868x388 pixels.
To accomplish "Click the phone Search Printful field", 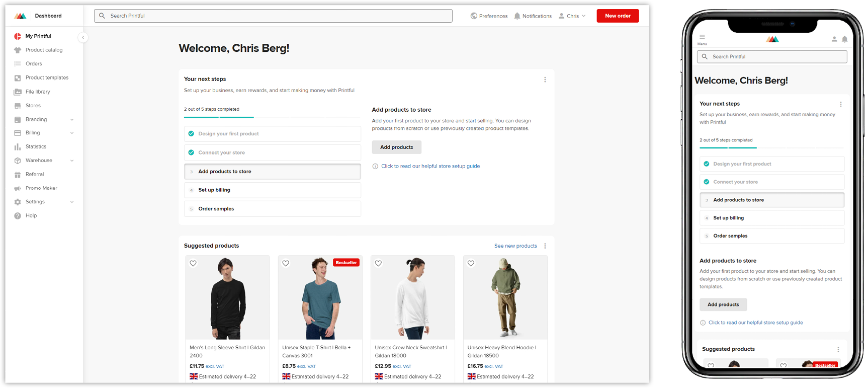I will (x=772, y=57).
